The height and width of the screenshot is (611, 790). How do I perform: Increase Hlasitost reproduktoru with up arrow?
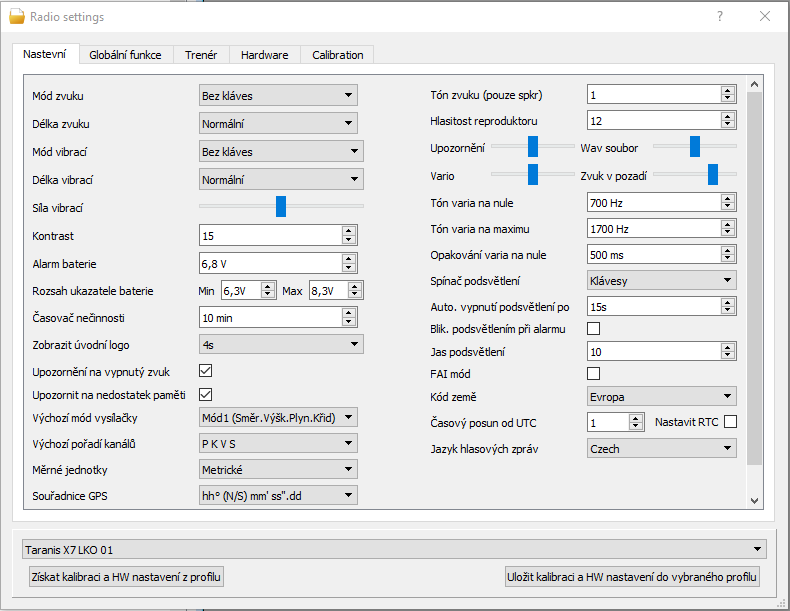click(727, 117)
